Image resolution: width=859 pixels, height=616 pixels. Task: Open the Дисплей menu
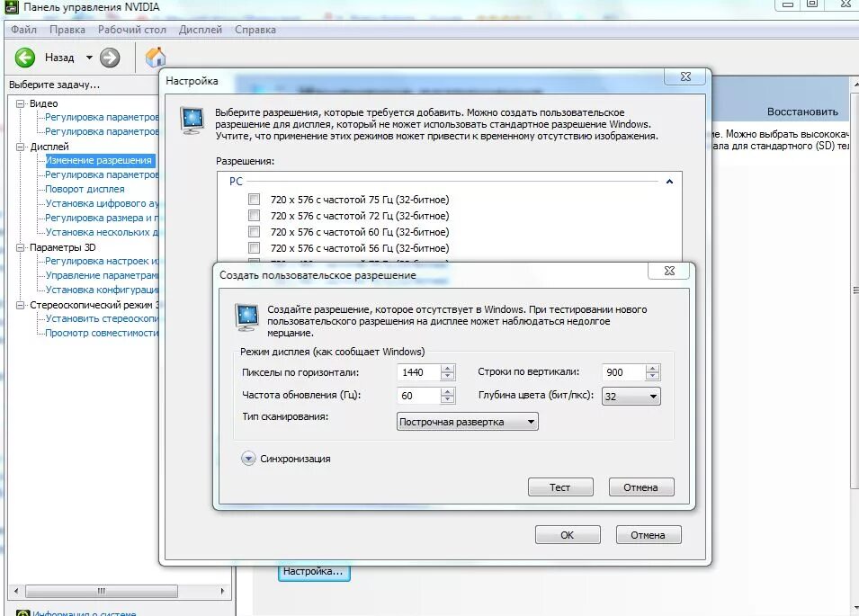pos(200,30)
